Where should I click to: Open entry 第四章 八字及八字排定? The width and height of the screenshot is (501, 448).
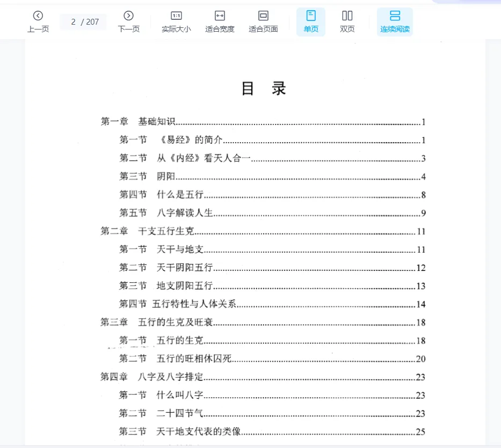[x=263, y=377]
